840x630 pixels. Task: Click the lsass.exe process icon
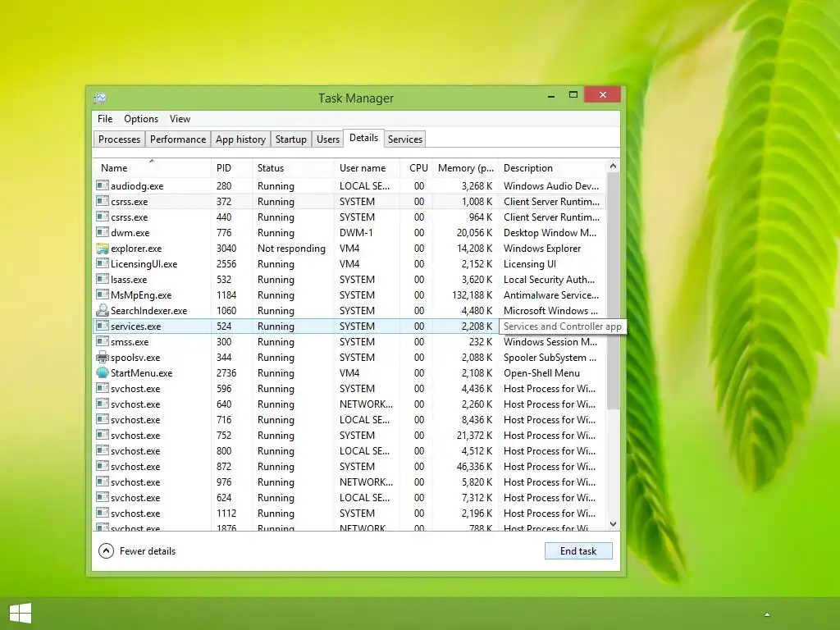[x=103, y=279]
